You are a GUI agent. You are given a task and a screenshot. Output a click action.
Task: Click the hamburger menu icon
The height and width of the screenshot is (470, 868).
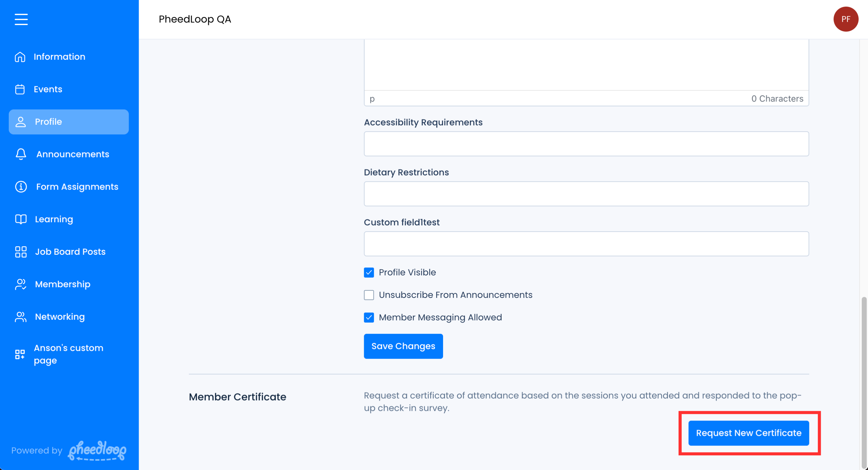pyautogui.click(x=21, y=19)
